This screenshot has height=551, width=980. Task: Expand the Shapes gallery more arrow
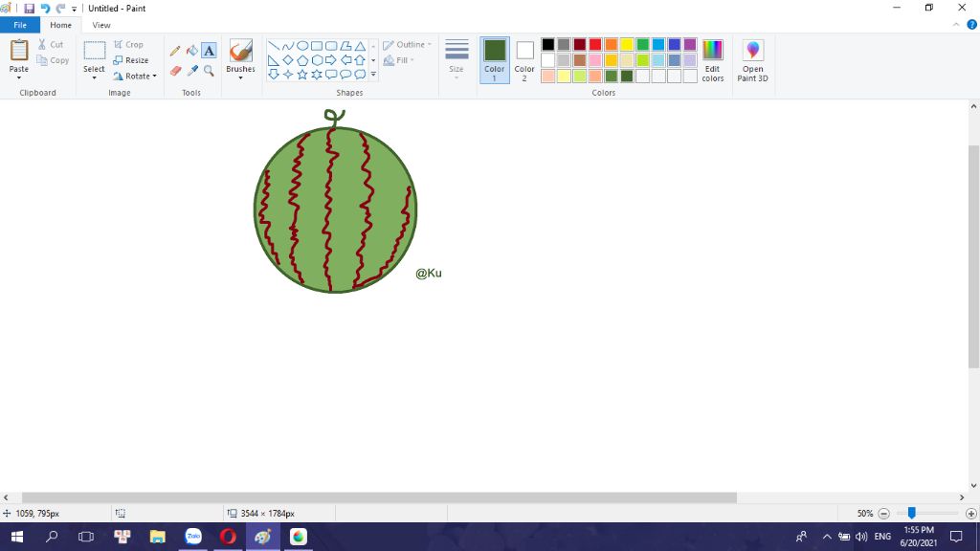(x=373, y=75)
